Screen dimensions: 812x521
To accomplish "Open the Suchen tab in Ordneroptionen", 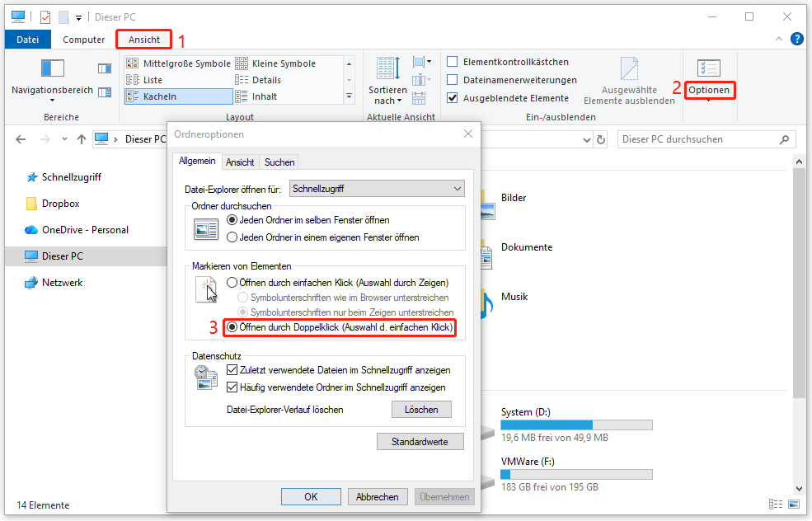I will click(279, 162).
